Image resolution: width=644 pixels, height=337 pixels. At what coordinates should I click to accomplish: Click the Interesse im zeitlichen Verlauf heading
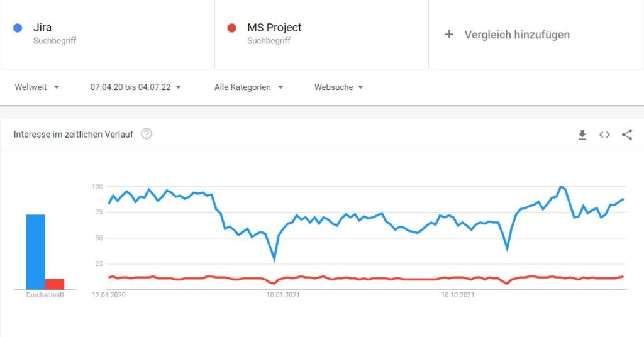tap(74, 134)
